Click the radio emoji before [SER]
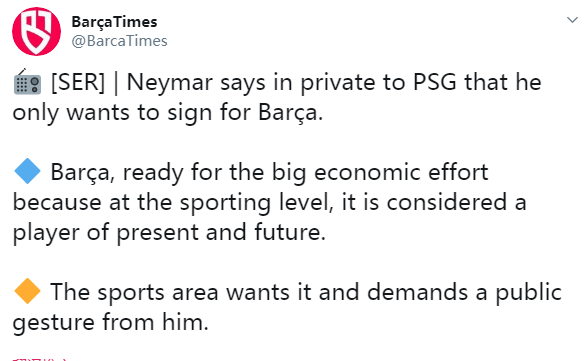Viewport: 588px width, 361px height. pyautogui.click(x=27, y=82)
